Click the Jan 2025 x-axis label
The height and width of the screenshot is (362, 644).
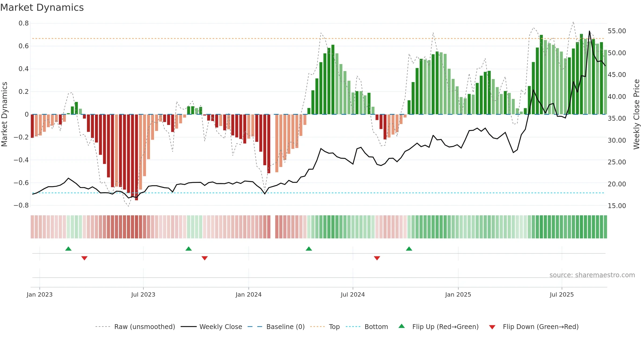point(458,294)
